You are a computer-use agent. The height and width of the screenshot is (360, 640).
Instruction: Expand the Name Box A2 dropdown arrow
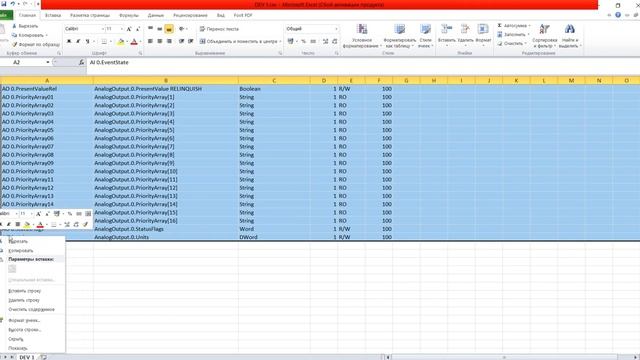pos(48,62)
